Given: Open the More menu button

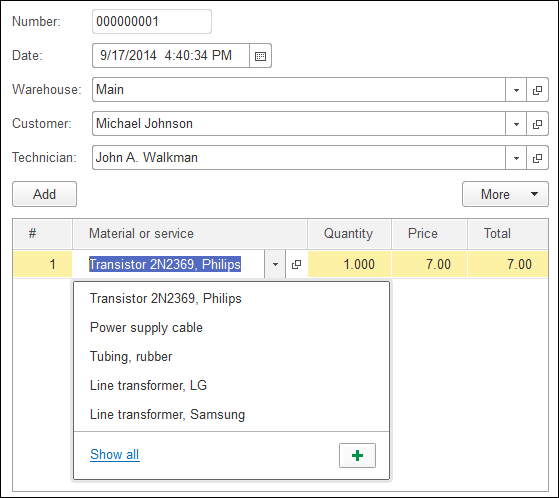Looking at the screenshot, I should (x=505, y=194).
